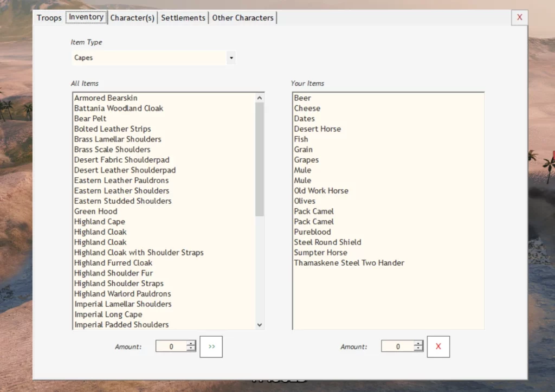
Task: Decrease the Your Items amount spinner
Action: tap(418, 349)
